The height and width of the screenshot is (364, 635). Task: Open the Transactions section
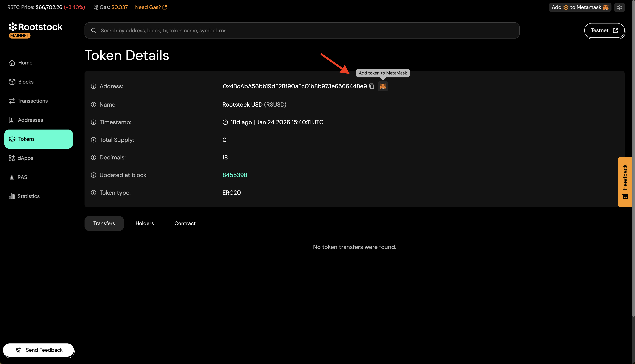[x=33, y=101]
